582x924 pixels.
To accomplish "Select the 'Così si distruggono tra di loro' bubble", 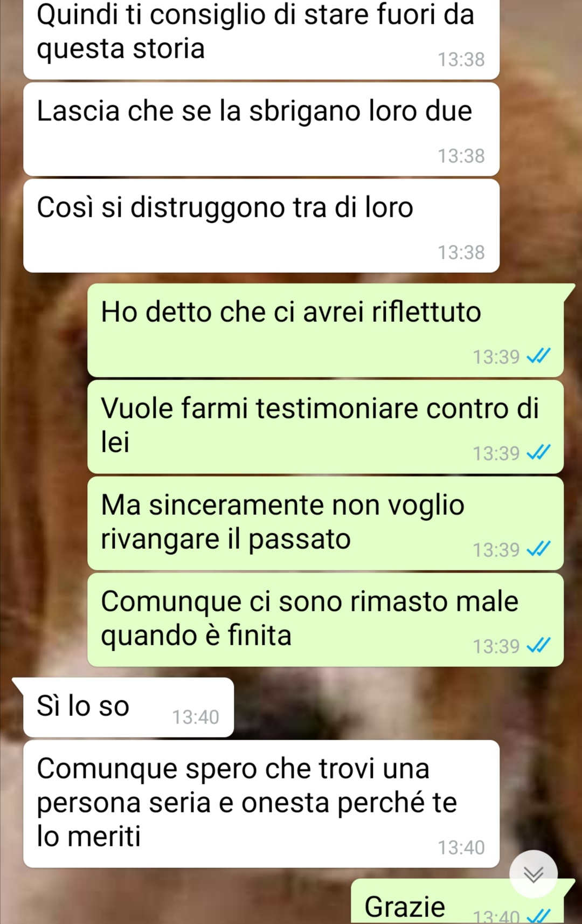I will [261, 226].
